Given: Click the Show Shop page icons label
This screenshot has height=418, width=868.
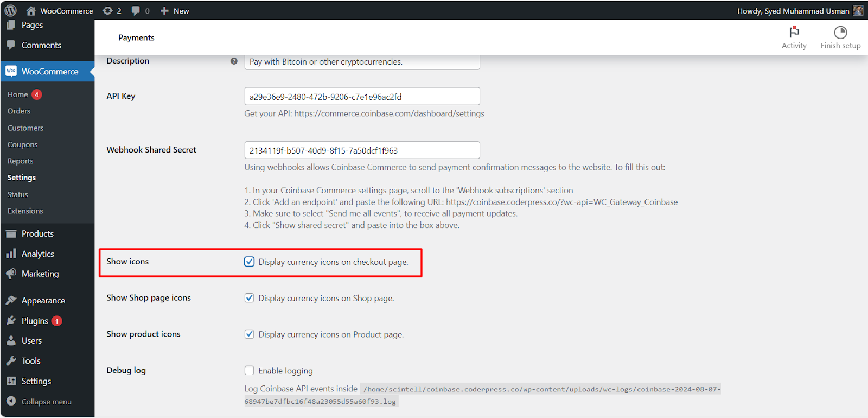Looking at the screenshot, I should pyautogui.click(x=149, y=298).
